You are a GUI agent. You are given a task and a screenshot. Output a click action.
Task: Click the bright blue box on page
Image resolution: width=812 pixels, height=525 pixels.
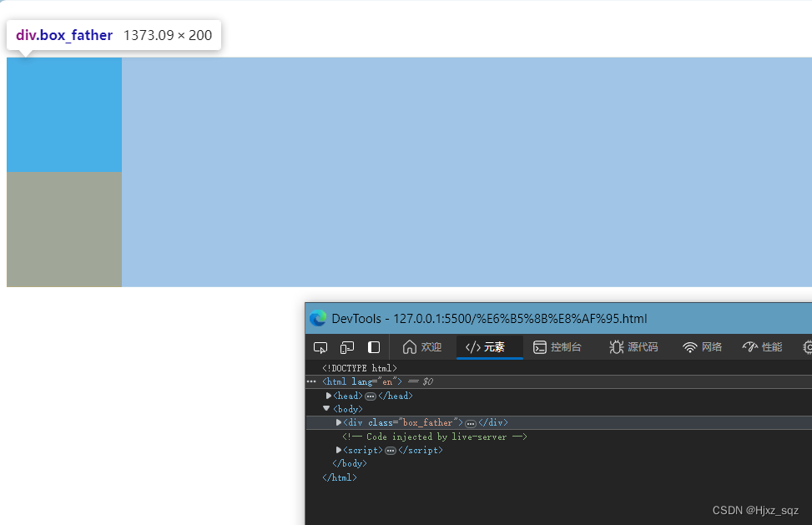[x=64, y=114]
